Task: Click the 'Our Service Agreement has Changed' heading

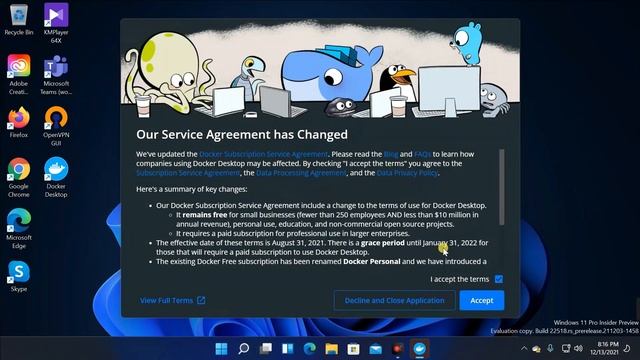Action: (242, 135)
